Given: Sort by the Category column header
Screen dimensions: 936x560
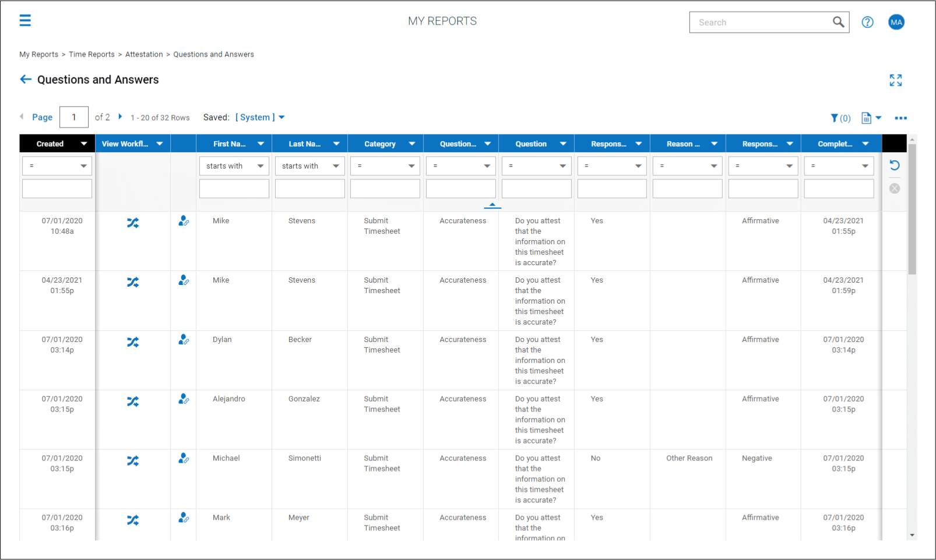Looking at the screenshot, I should click(x=380, y=144).
